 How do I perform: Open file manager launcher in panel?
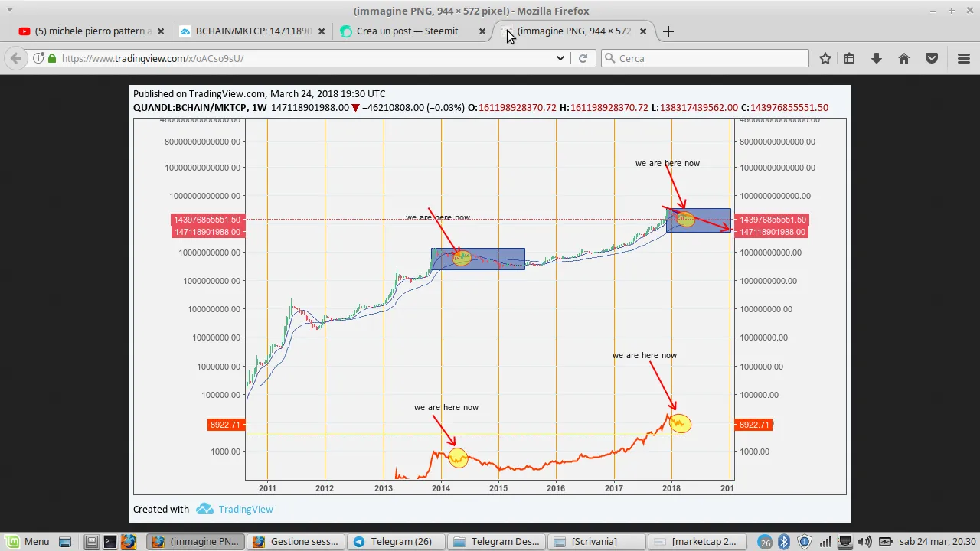[92, 542]
